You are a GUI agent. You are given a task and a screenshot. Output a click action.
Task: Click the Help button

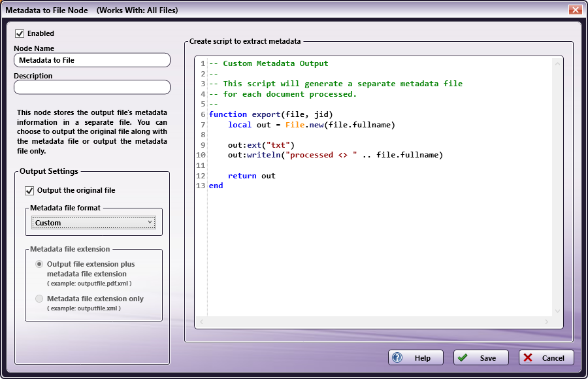416,357
